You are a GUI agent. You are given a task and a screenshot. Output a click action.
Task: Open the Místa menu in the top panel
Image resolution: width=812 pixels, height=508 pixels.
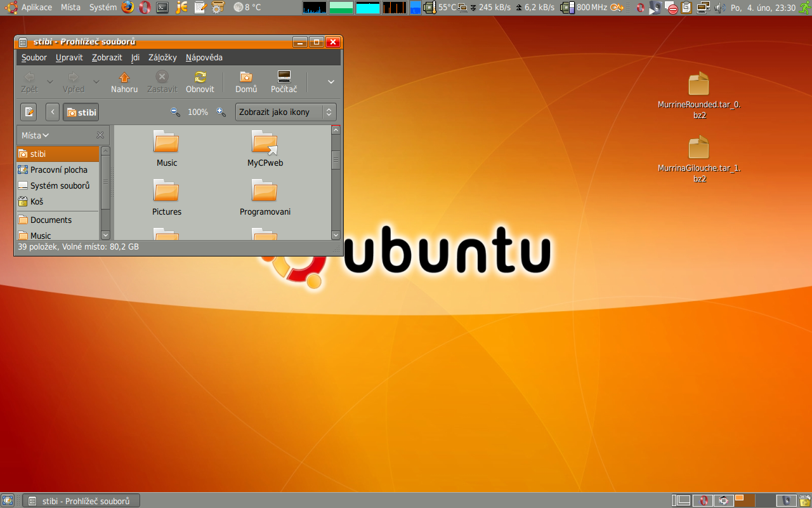tap(70, 8)
